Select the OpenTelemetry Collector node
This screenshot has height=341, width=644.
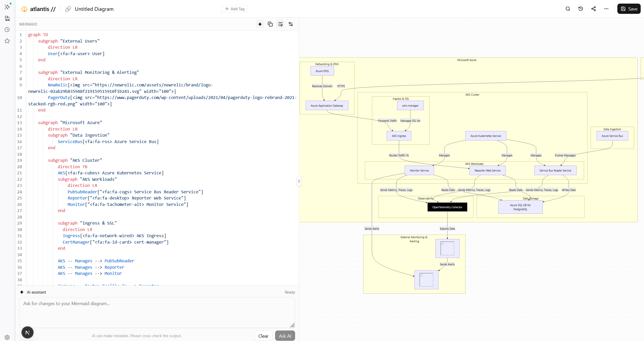pos(447,207)
